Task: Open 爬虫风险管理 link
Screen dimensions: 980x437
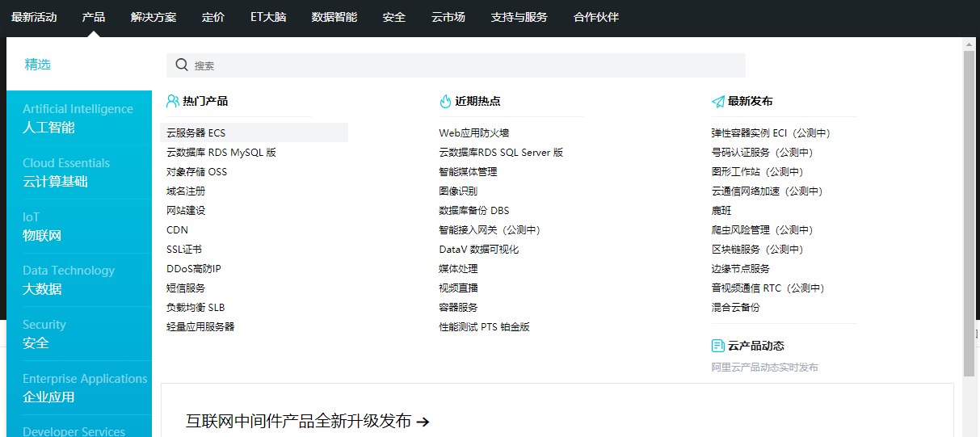Action: pyautogui.click(x=764, y=229)
